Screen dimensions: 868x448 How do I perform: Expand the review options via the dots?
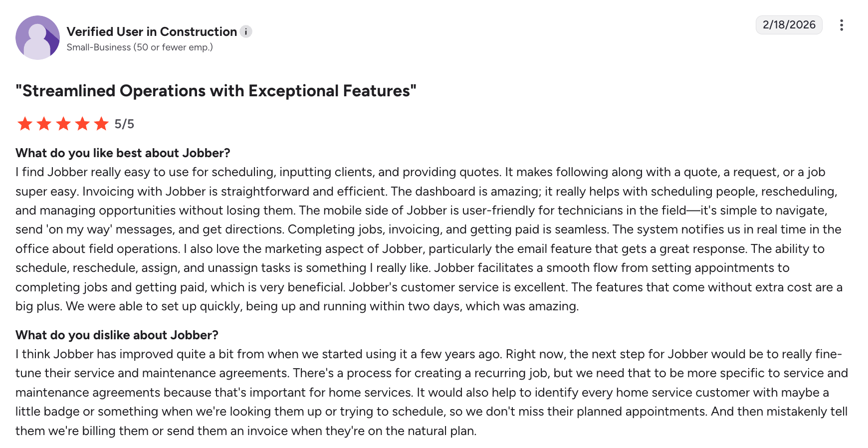point(842,24)
